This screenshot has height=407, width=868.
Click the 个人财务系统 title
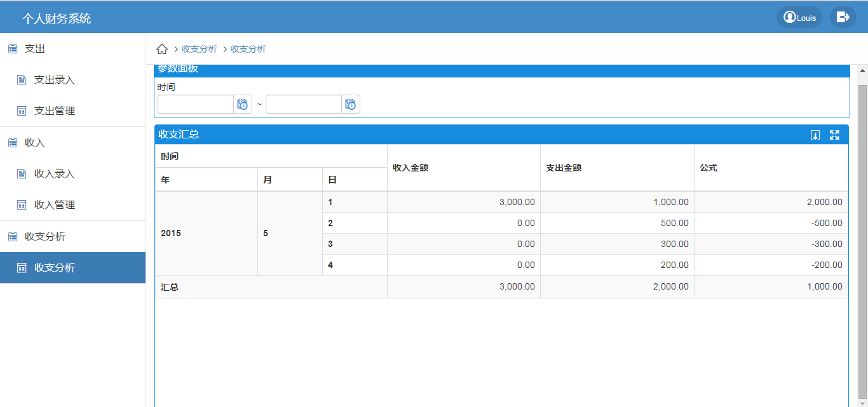point(57,18)
